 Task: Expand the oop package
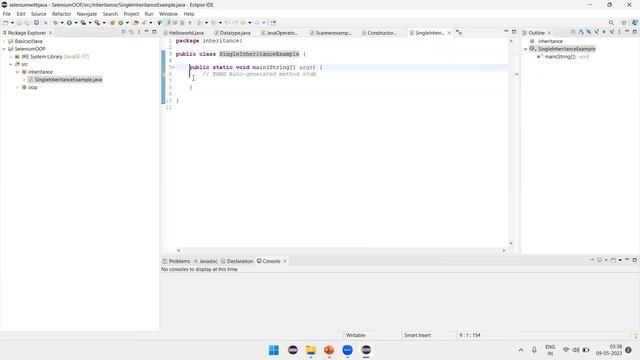[x=18, y=87]
